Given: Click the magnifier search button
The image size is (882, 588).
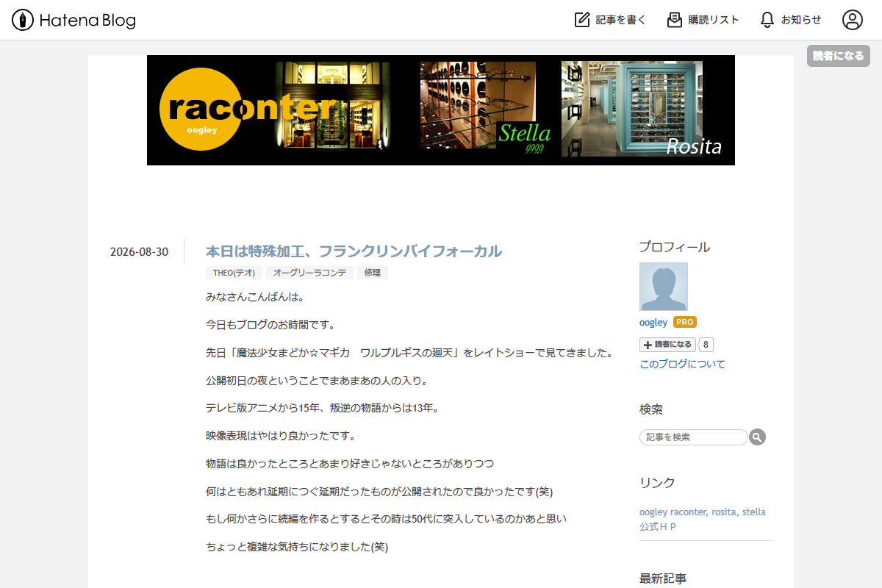Looking at the screenshot, I should [758, 437].
